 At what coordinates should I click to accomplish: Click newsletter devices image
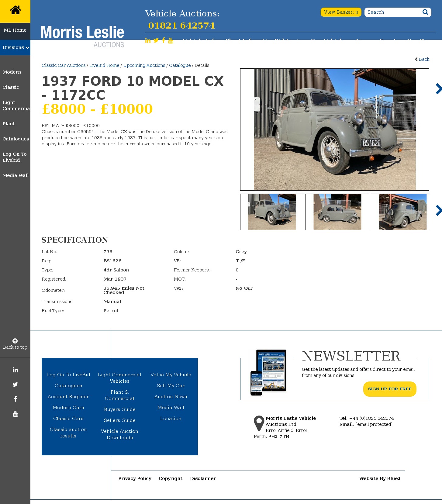pos(268,372)
